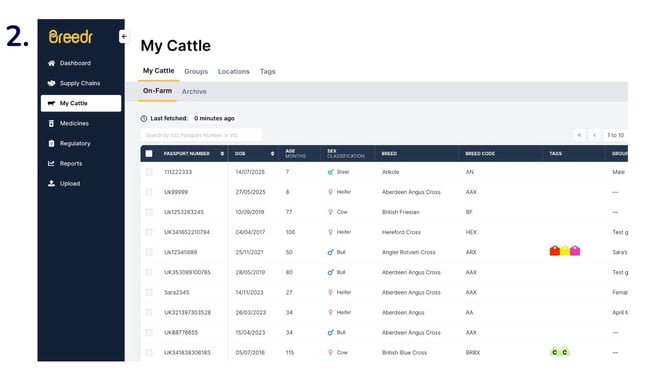Viewport: 670px width, 387px height.
Task: Click female icon in row UK99999
Action: tap(330, 192)
